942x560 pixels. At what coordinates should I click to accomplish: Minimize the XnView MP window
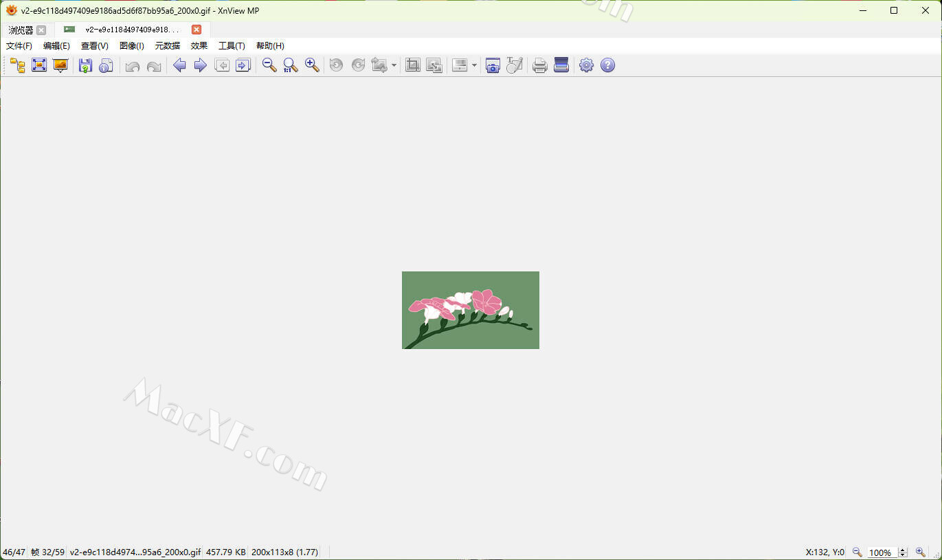point(863,10)
